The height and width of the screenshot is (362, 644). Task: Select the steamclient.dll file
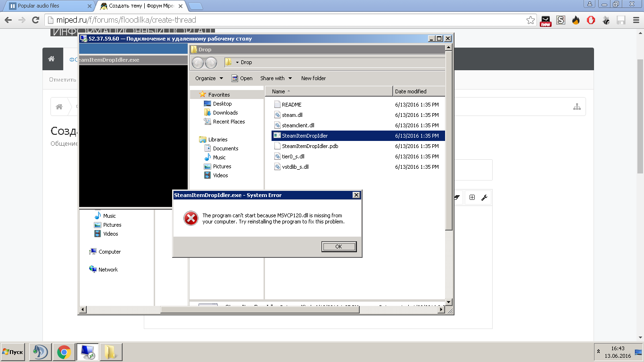pyautogui.click(x=298, y=125)
